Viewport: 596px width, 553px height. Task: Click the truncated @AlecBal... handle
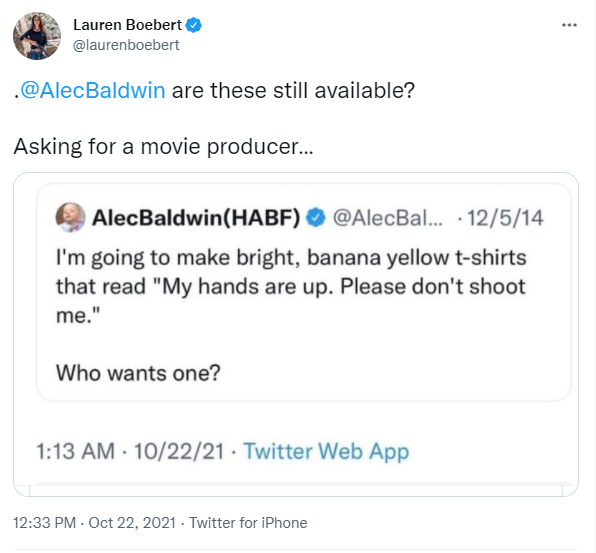388,218
